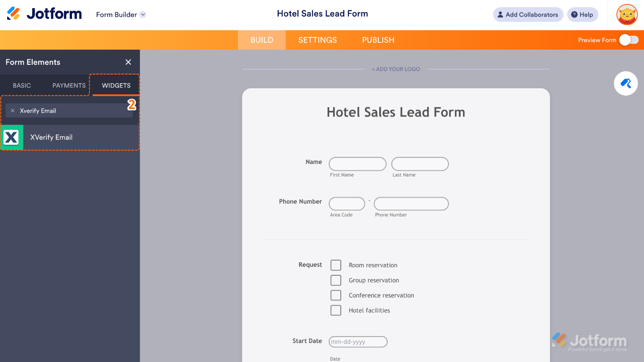Select the XVerify Email widget

(51, 137)
